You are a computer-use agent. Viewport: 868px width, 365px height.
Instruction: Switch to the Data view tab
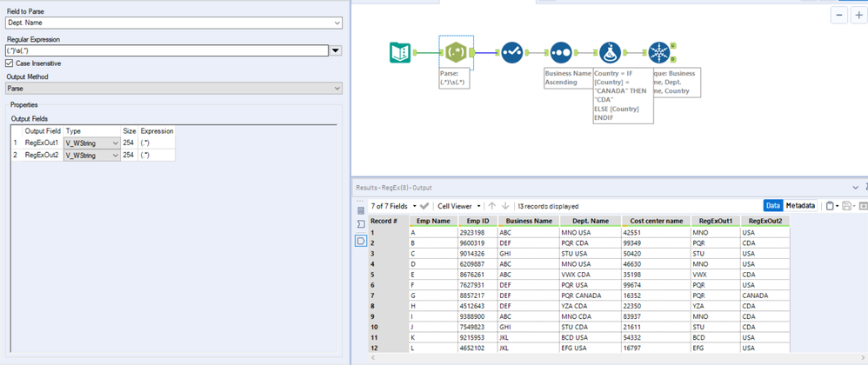pyautogui.click(x=773, y=206)
